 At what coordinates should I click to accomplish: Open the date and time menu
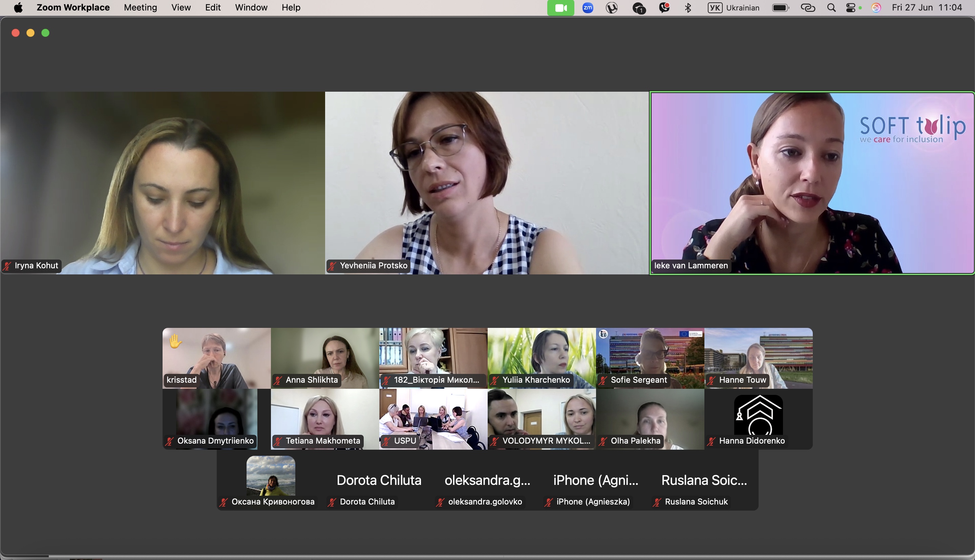click(x=927, y=8)
